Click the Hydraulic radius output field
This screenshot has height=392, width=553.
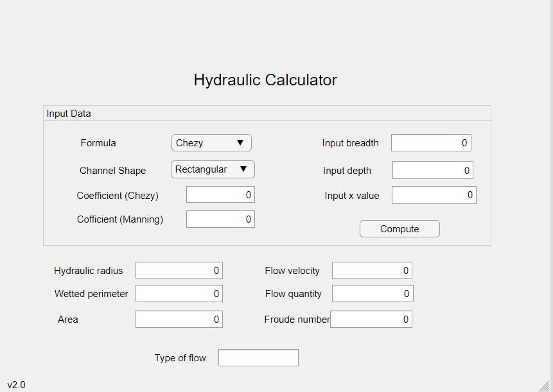click(179, 271)
